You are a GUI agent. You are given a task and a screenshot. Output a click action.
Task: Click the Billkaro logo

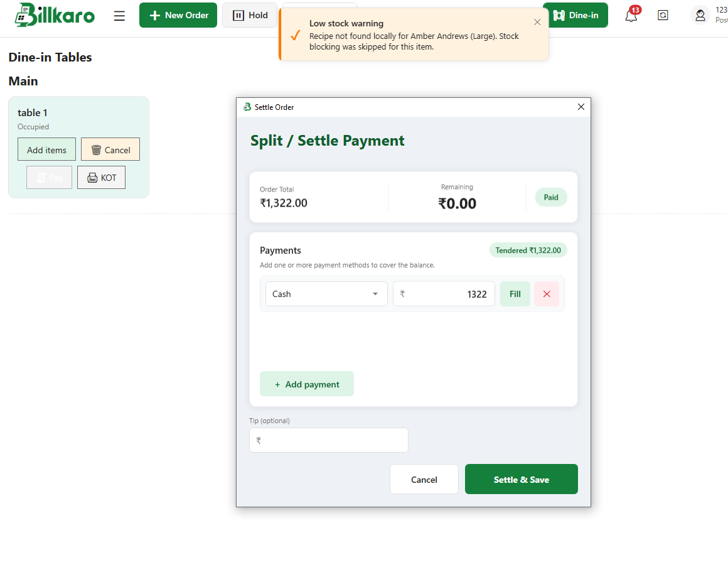click(55, 15)
